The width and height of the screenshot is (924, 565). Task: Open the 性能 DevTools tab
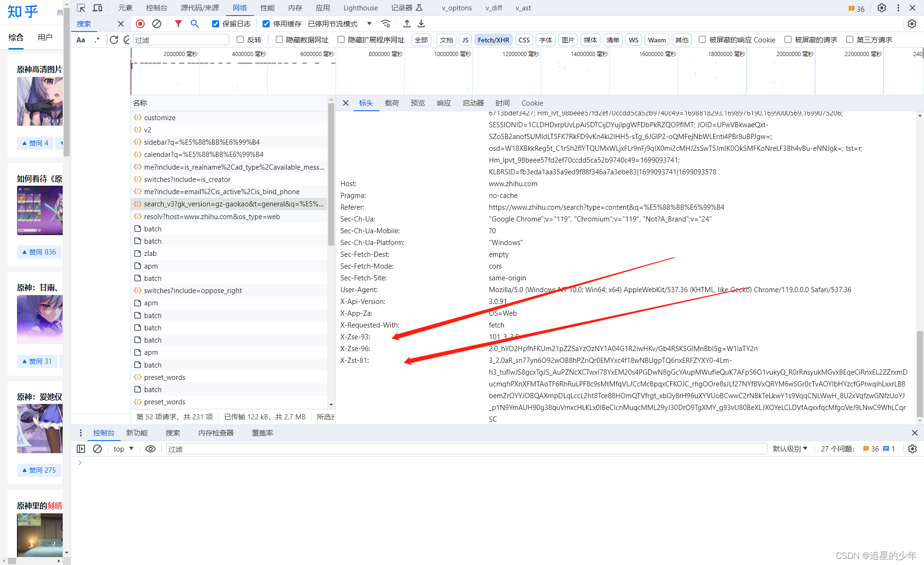click(x=267, y=8)
